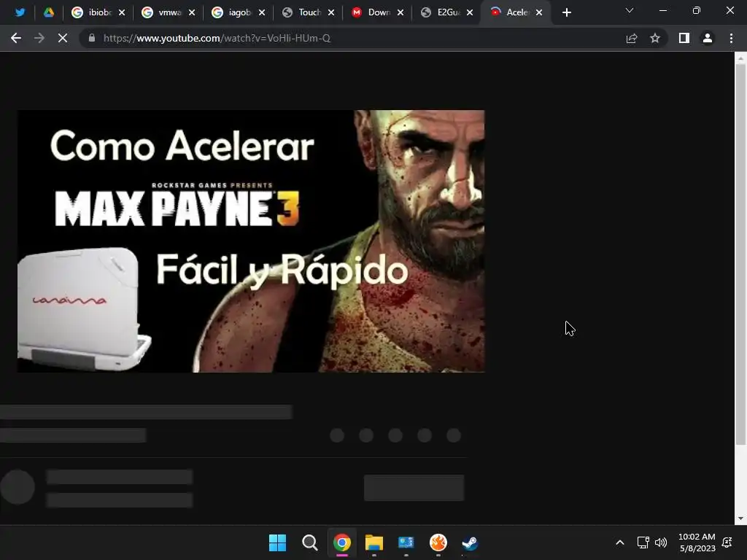Click the Max Payne 3 video thumbnail
The image size is (747, 560).
click(251, 241)
